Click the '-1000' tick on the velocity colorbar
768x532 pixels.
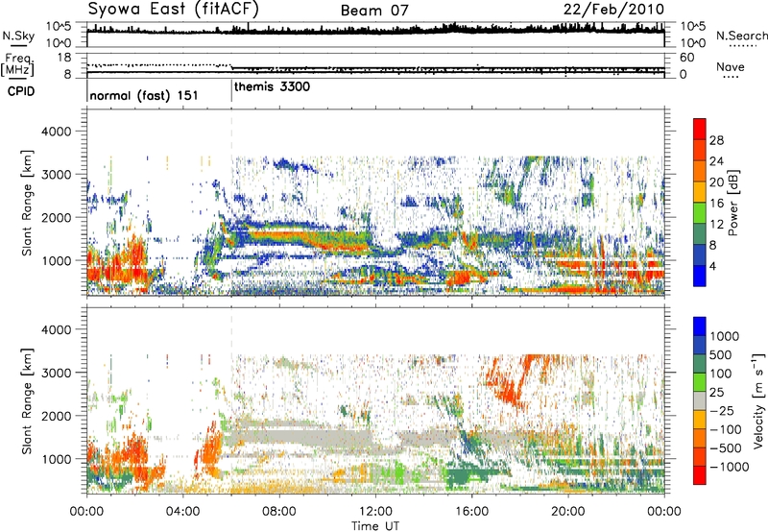729,467
